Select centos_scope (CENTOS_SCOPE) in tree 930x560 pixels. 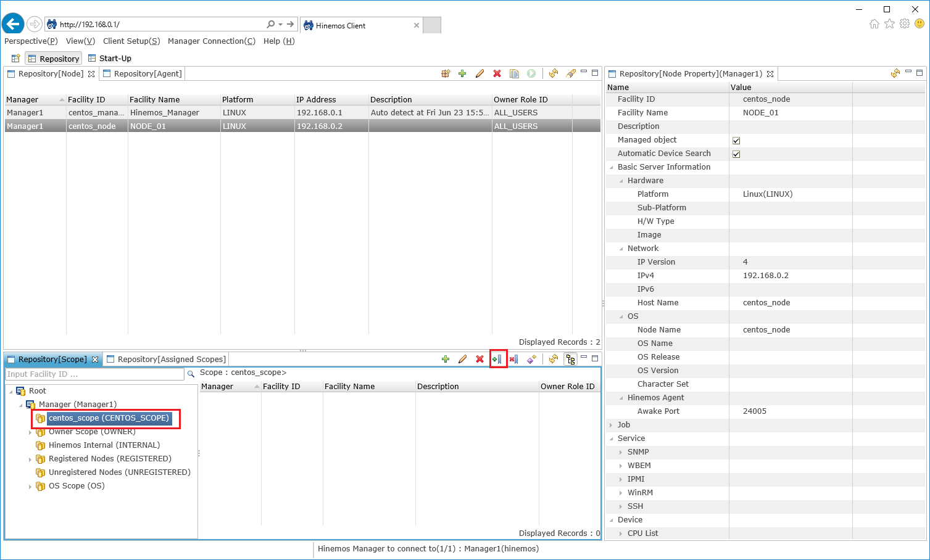click(109, 418)
